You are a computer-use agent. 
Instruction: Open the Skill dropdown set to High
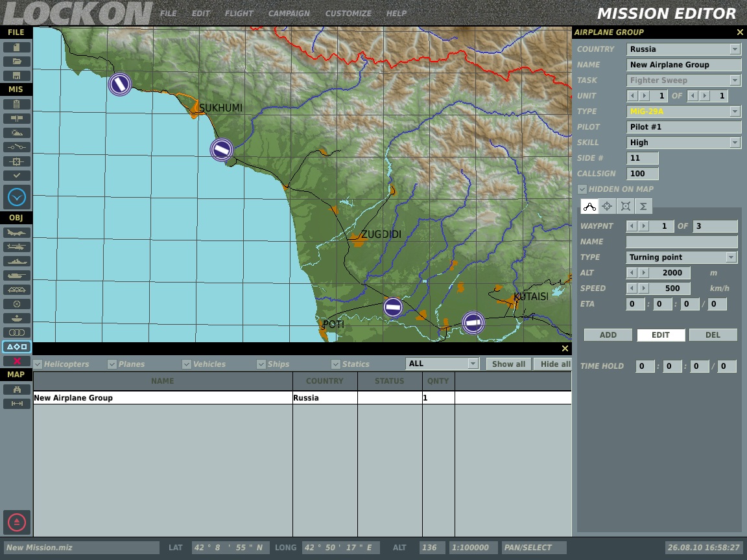pos(735,143)
